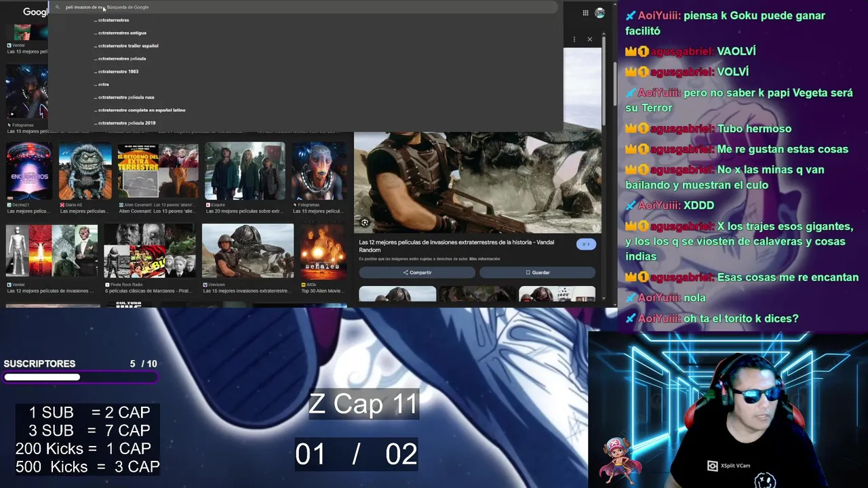Click '6 películas clásicas de Marcianos' caption

[150, 291]
